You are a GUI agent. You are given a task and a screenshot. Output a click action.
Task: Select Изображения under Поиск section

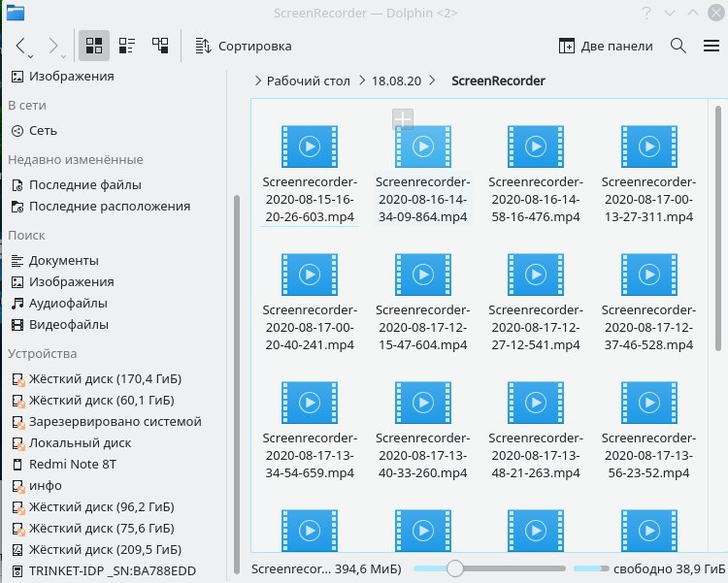click(x=62, y=281)
